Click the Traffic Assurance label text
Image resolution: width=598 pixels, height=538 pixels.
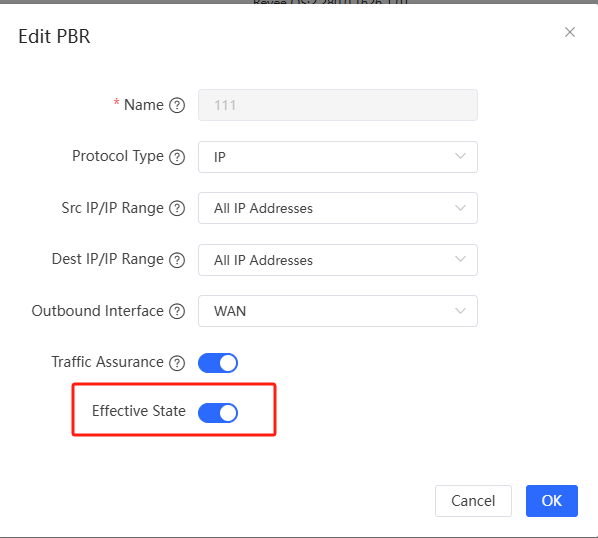pyautogui.click(x=108, y=362)
